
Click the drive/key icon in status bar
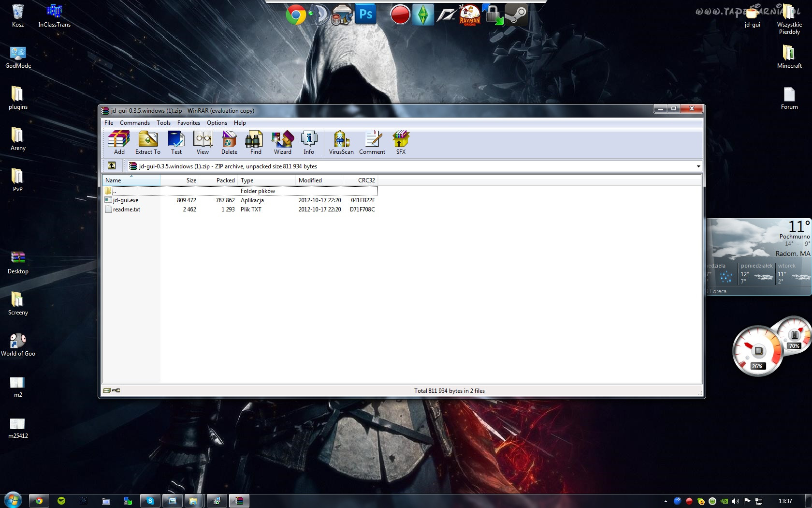point(111,390)
